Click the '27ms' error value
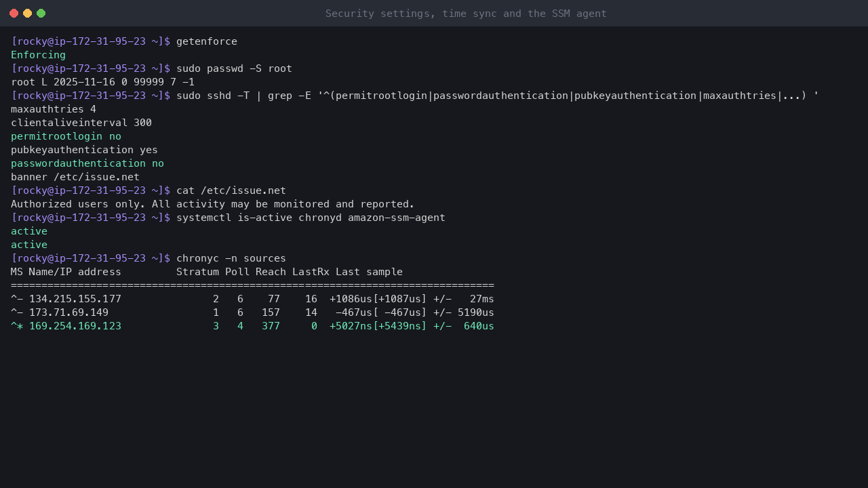868x488 pixels. point(482,299)
